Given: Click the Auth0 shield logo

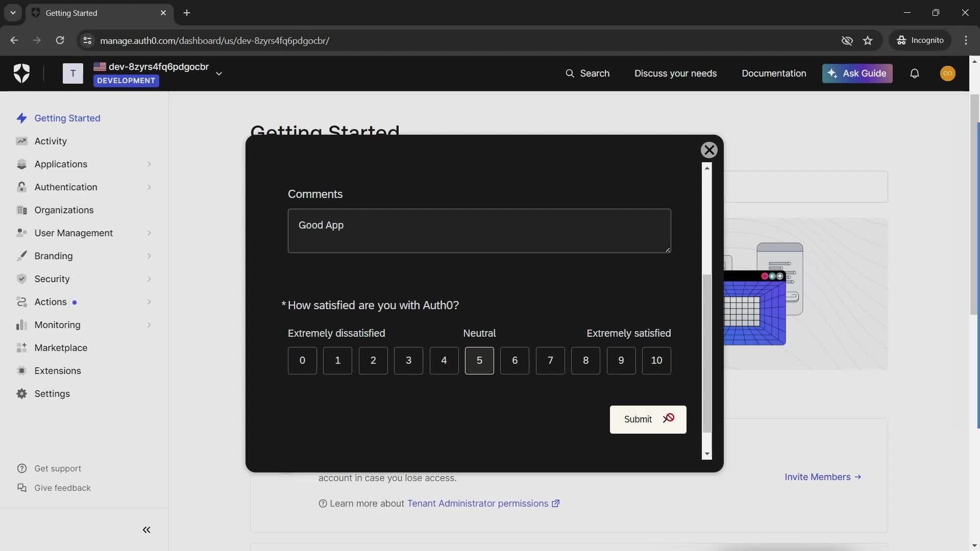Looking at the screenshot, I should [21, 73].
